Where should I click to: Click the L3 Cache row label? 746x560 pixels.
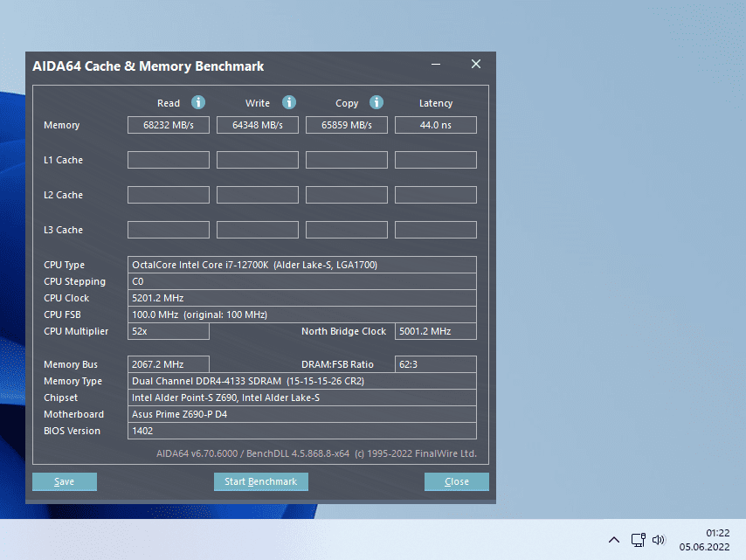pos(63,230)
